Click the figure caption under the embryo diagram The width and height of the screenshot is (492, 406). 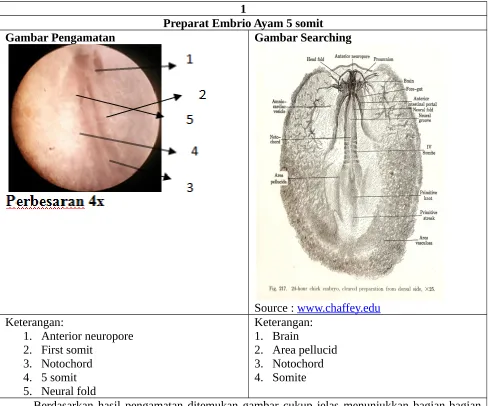(x=352, y=289)
